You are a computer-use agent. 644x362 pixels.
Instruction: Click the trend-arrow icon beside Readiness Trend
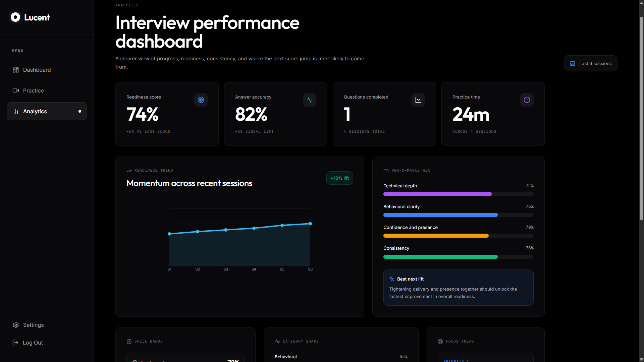(x=129, y=171)
